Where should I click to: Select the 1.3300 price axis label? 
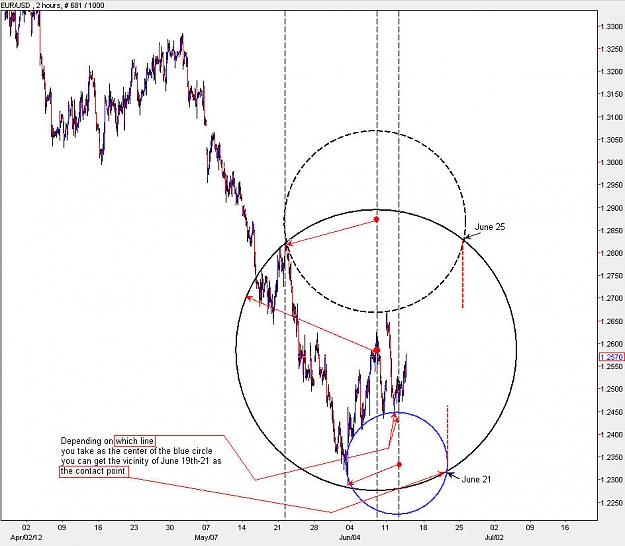[x=612, y=27]
